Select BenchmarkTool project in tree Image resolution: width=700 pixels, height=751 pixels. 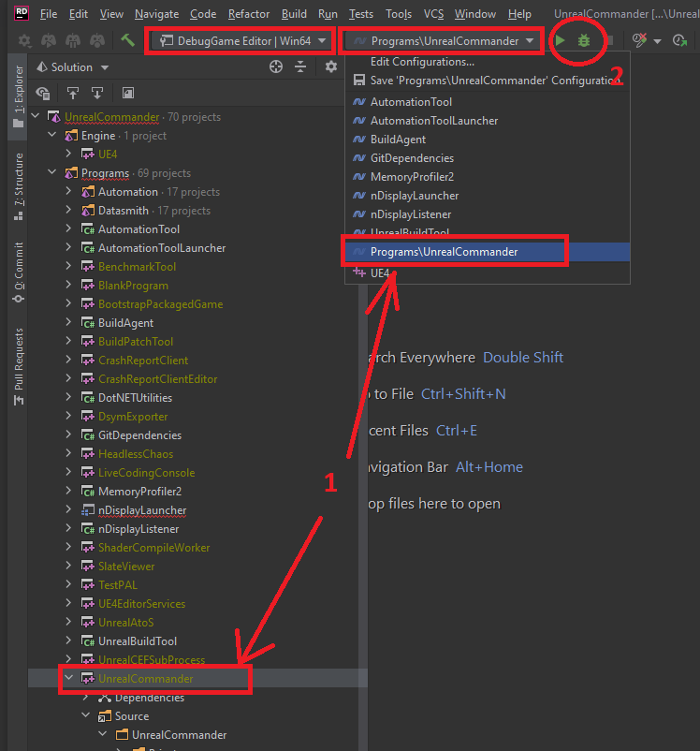[137, 267]
